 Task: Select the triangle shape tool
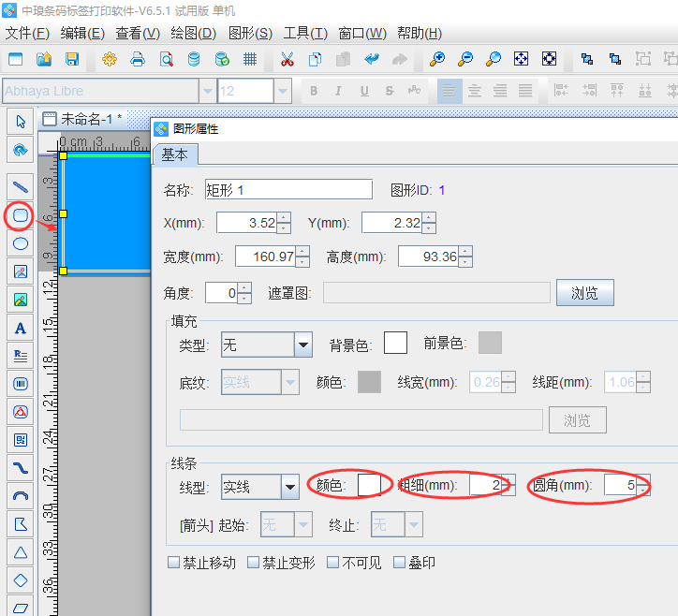click(21, 552)
